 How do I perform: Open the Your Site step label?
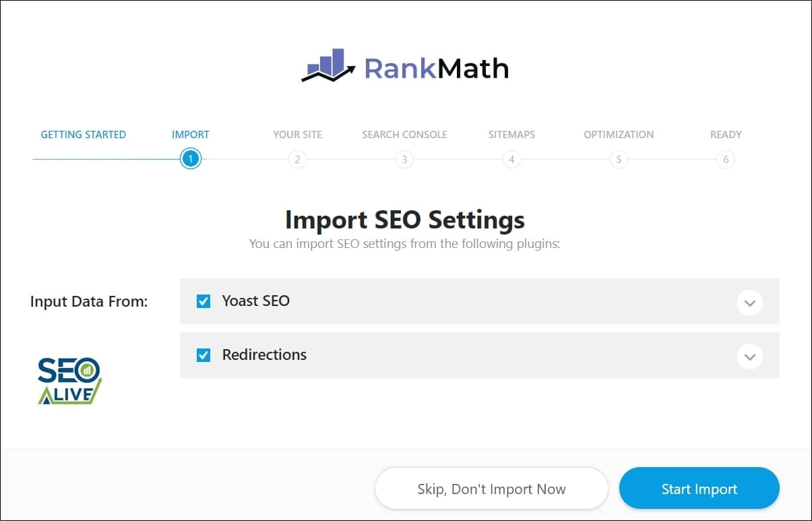297,134
